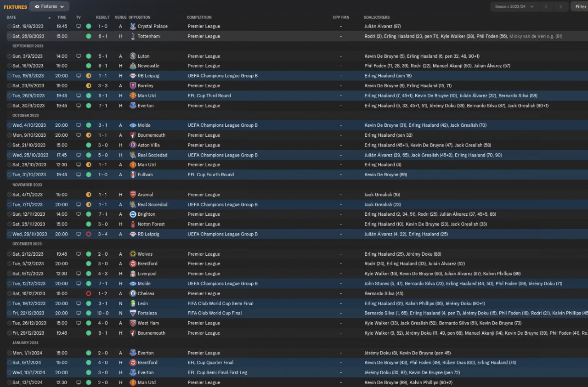The width and height of the screenshot is (588, 387).
Task: Tick the select circle for Sat 26/8/2023
Action: point(9,36)
